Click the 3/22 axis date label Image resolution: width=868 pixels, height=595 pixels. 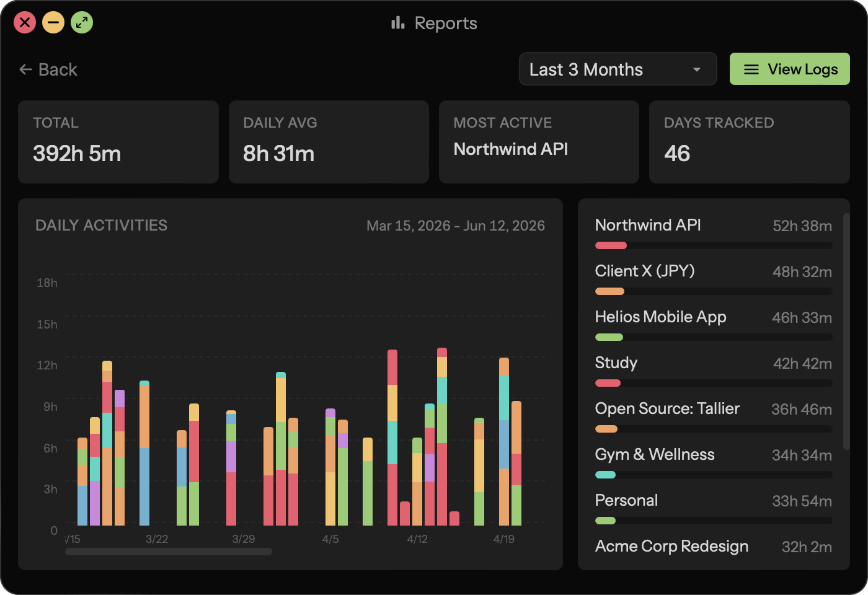pos(157,539)
